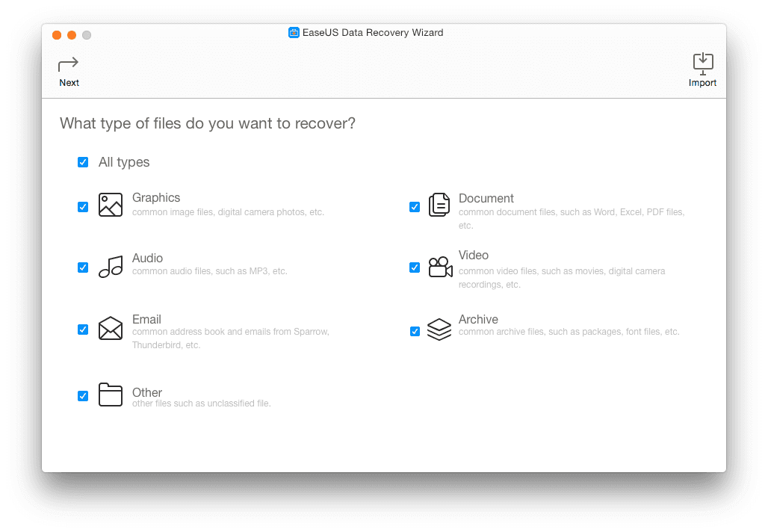Image resolution: width=768 pixels, height=532 pixels.
Task: Click the 'common document files' description
Action: [x=572, y=218]
